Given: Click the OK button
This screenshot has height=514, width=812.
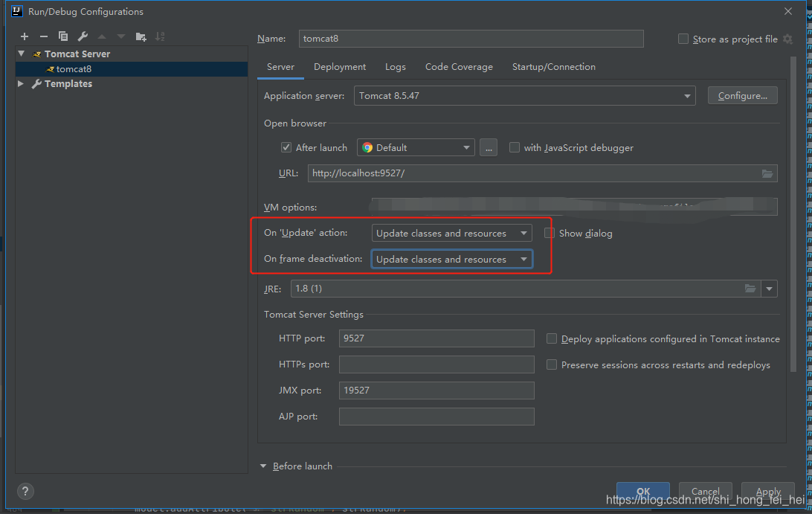Looking at the screenshot, I should [643, 491].
